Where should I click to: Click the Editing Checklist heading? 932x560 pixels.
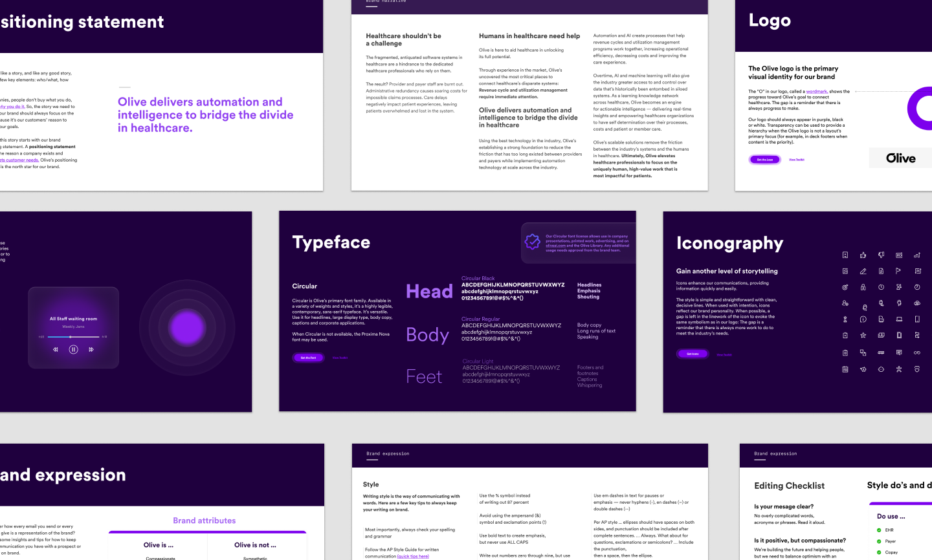pos(790,486)
